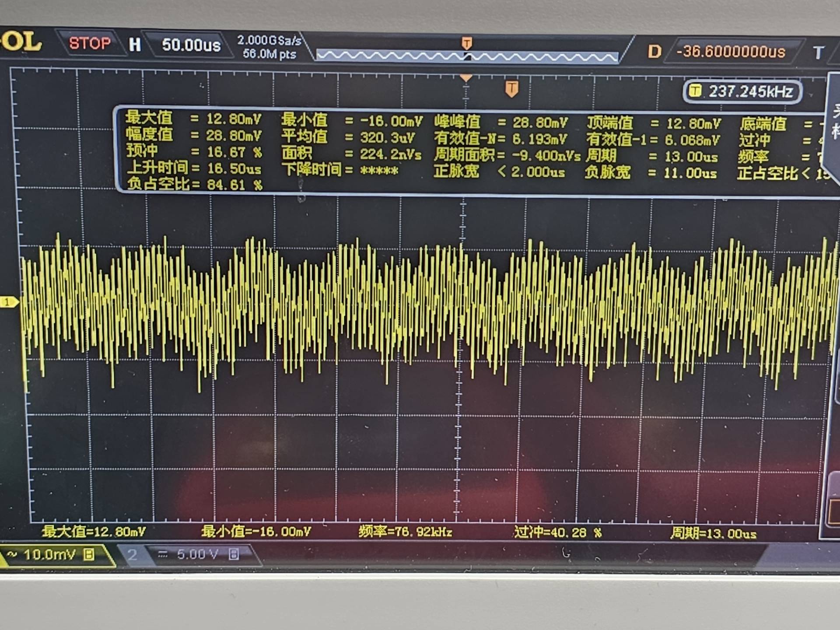Tap the 50.00us timebase value

click(191, 45)
